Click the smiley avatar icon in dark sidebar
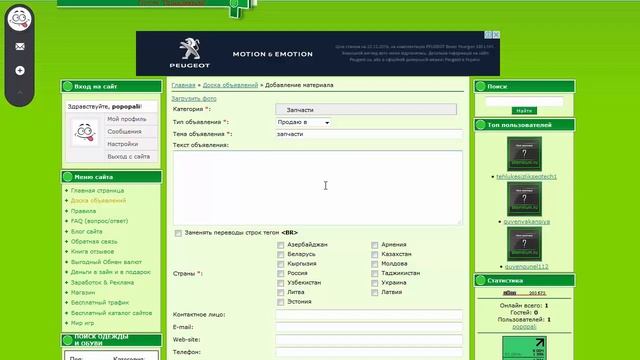 click(x=19, y=19)
